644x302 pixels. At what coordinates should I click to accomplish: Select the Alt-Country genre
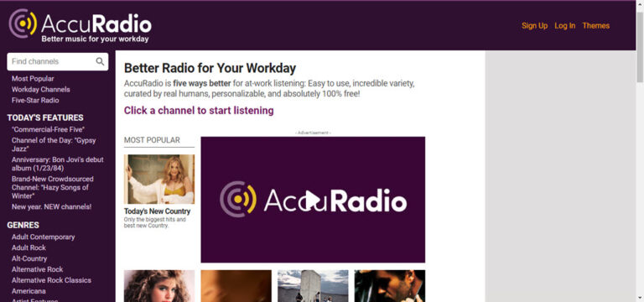(29, 258)
